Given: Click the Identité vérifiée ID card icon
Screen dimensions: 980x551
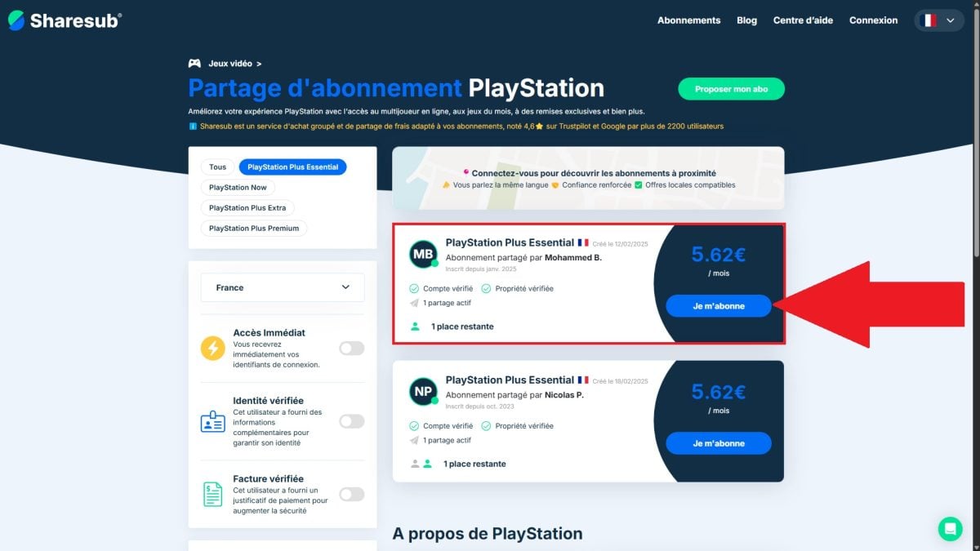Looking at the screenshot, I should 212,421.
